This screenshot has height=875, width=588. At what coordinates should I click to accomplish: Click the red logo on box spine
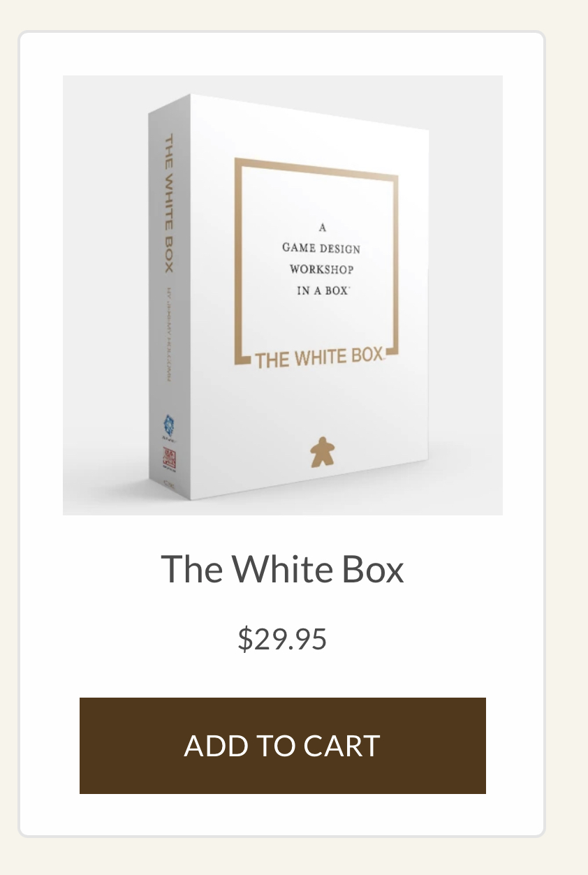click(x=170, y=459)
